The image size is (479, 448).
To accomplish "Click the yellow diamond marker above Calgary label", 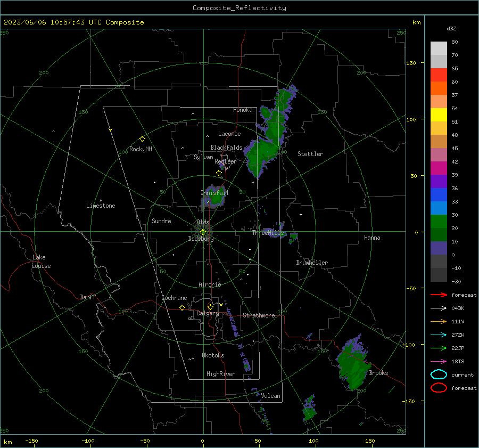I will pyautogui.click(x=210, y=307).
